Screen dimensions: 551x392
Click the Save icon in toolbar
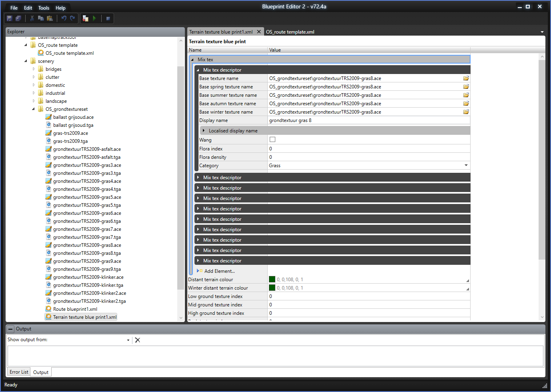(10, 18)
